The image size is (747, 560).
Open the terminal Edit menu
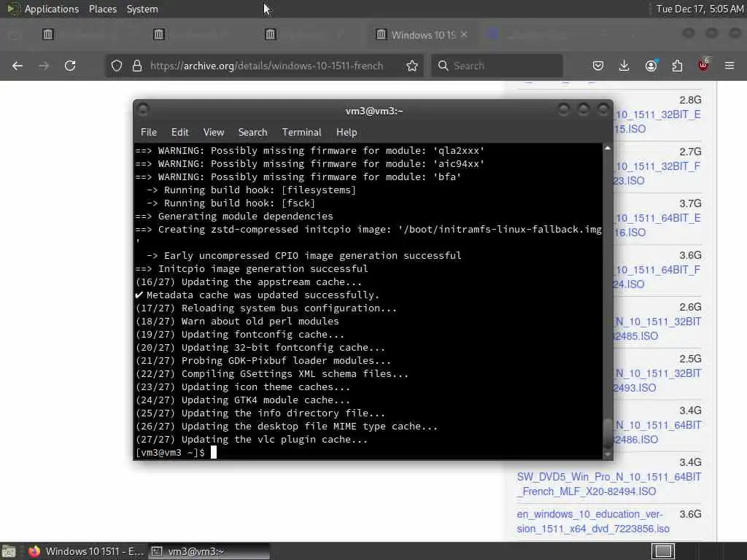point(180,133)
